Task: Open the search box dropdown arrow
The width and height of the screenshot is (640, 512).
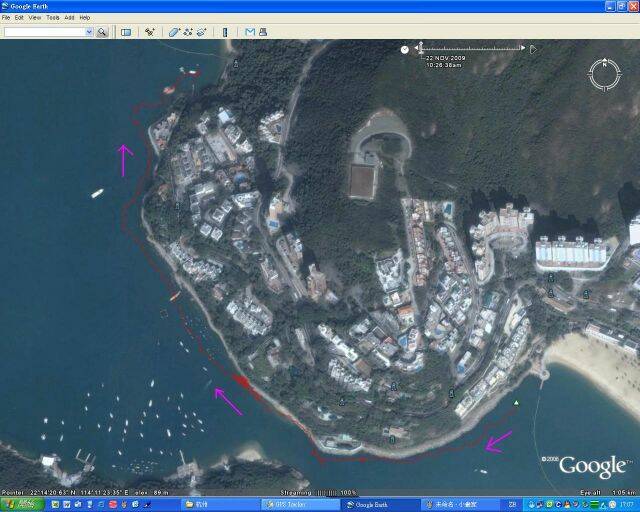Action: pyautogui.click(x=89, y=32)
